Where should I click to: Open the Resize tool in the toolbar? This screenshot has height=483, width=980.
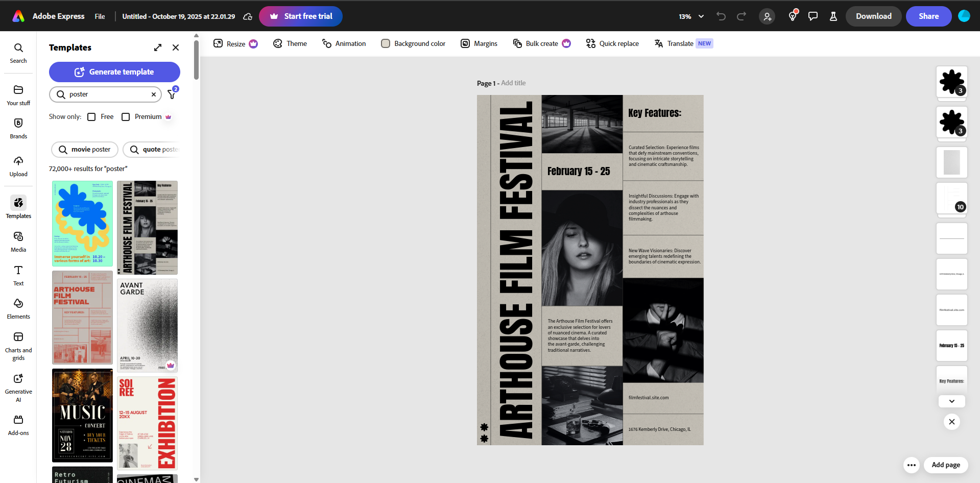(234, 43)
